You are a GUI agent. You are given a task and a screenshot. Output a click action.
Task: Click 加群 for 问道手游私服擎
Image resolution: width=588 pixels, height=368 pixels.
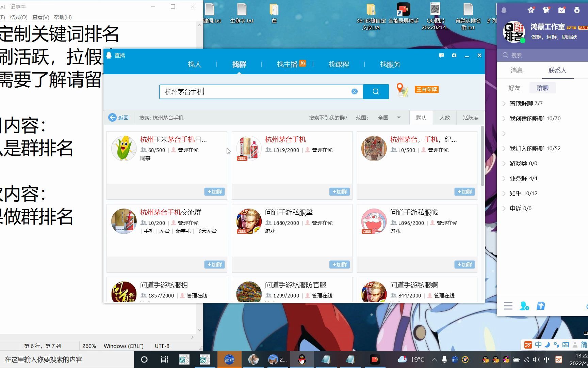(x=340, y=264)
